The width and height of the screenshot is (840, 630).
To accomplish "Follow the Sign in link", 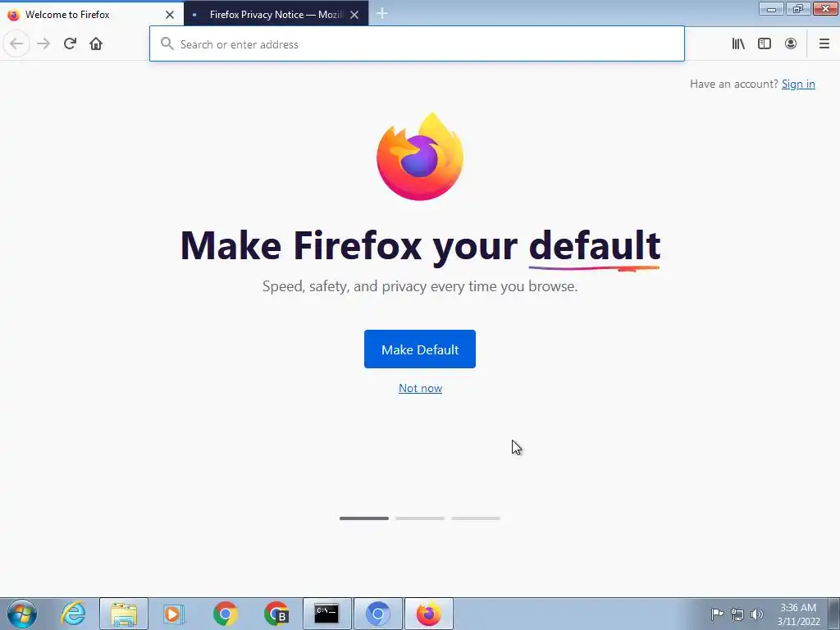I will tap(798, 84).
